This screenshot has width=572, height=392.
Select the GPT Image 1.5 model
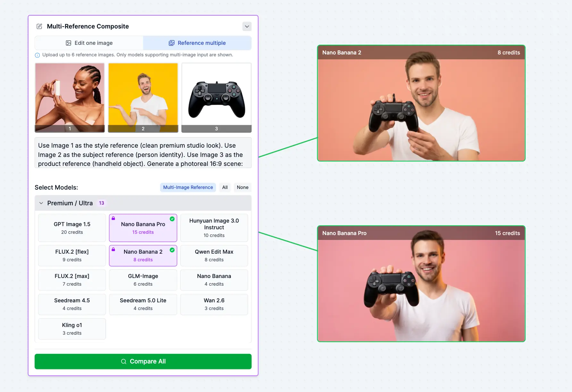click(x=72, y=228)
